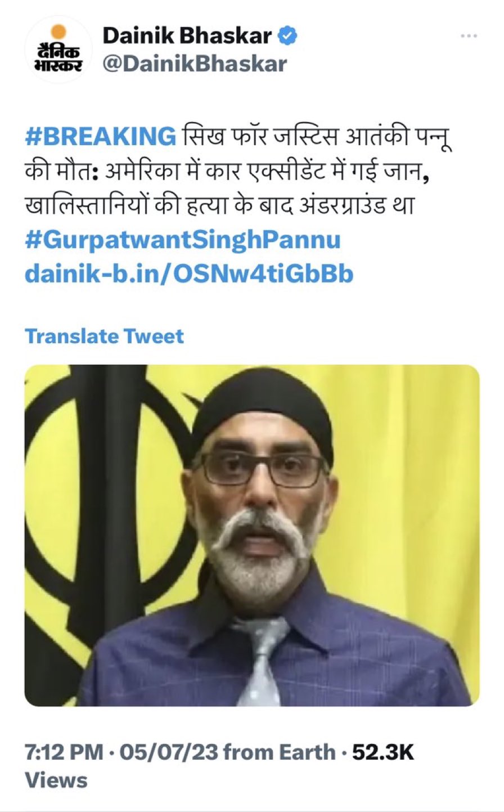Click Translate Tweet
The image size is (504, 812).
tap(104, 337)
